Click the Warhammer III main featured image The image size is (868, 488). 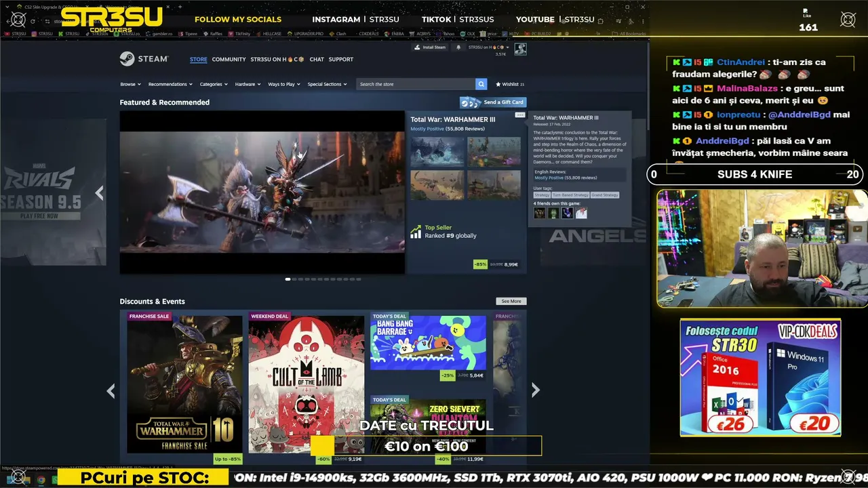(x=262, y=192)
